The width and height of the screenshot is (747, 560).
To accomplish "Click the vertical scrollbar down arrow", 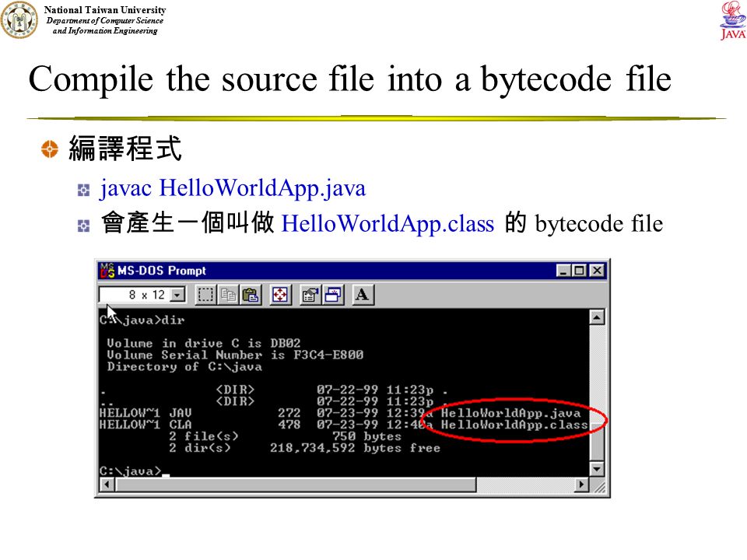I will [597, 468].
